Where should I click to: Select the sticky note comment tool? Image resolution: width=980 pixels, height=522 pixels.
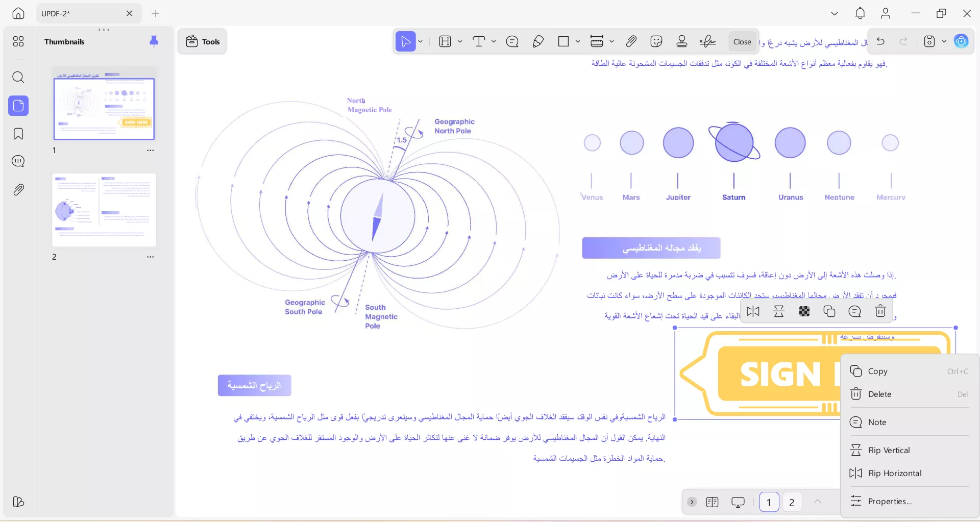[x=512, y=41]
